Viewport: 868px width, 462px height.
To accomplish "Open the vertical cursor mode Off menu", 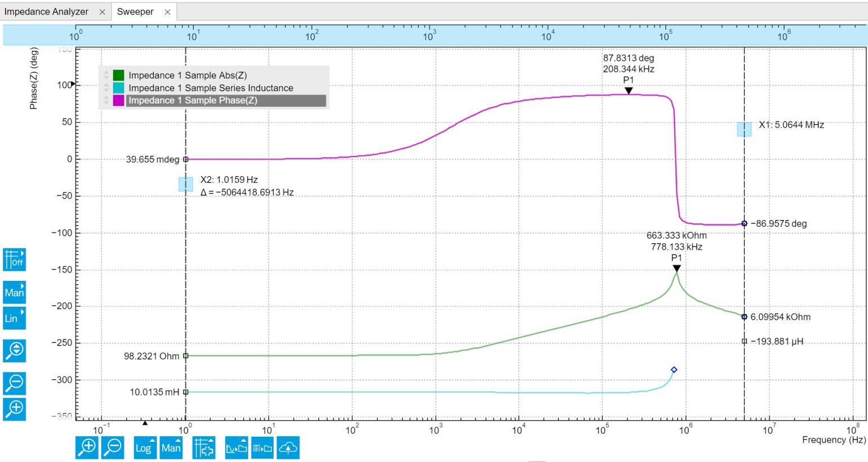I will (15, 259).
